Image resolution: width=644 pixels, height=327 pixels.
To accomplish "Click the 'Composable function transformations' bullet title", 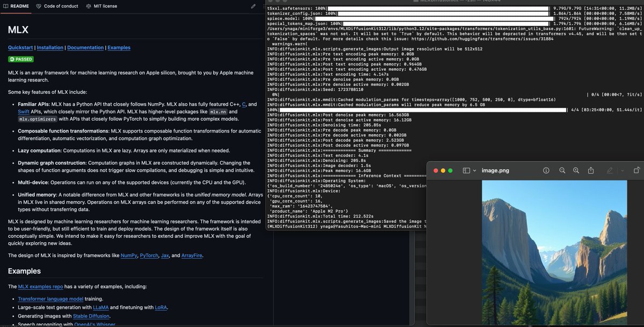I will coord(63,131).
